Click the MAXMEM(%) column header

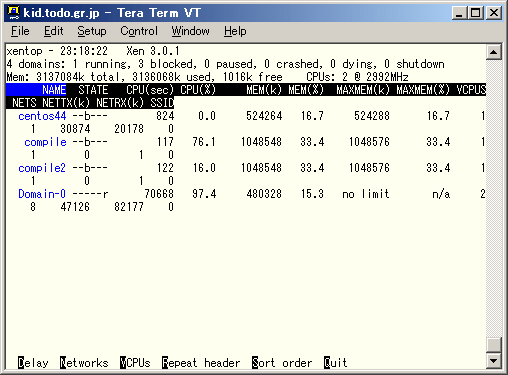coord(423,90)
